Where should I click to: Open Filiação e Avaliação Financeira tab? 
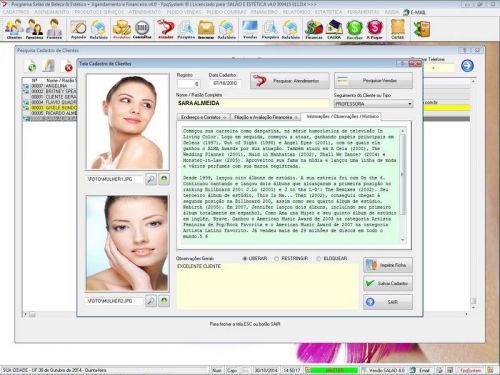(265, 117)
